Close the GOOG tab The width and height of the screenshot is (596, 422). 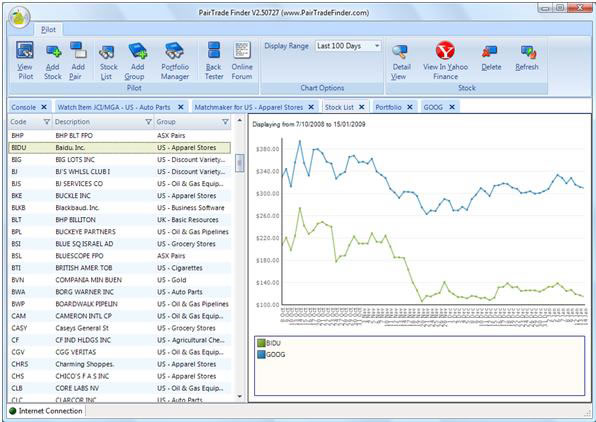[x=452, y=107]
